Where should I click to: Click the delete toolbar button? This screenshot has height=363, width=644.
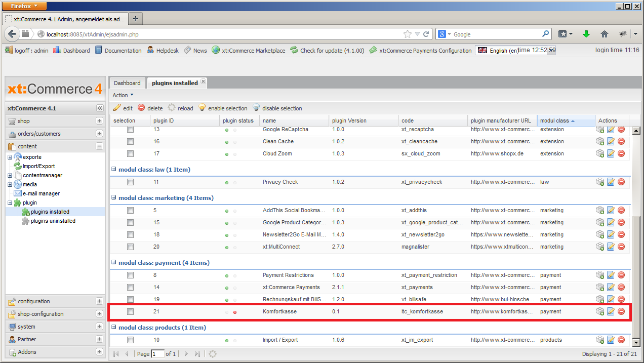tap(150, 108)
